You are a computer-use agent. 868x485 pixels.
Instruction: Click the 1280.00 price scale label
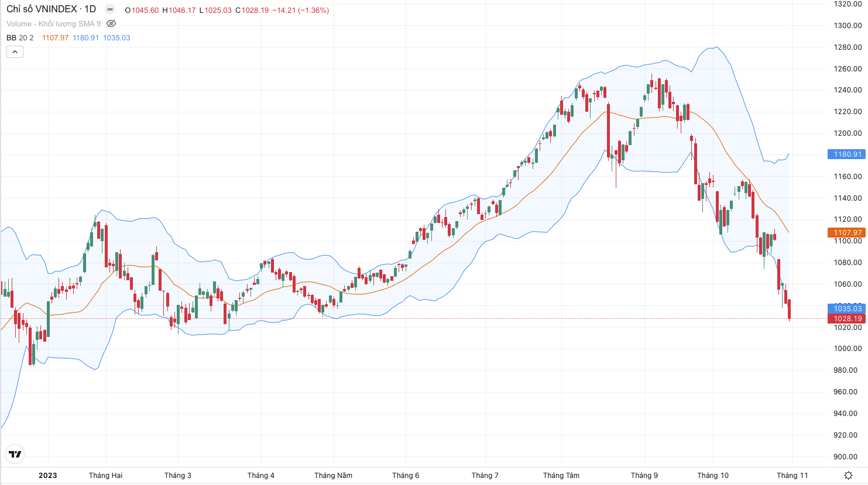point(848,47)
